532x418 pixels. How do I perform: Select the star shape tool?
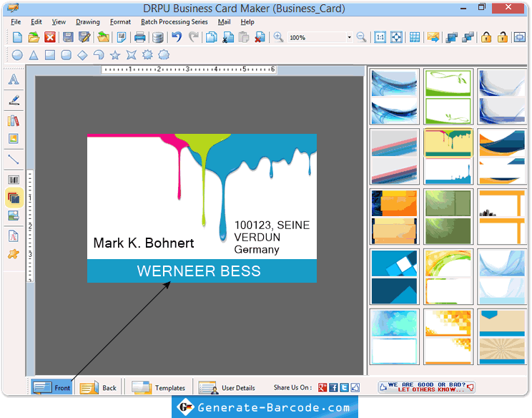pyautogui.click(x=115, y=55)
